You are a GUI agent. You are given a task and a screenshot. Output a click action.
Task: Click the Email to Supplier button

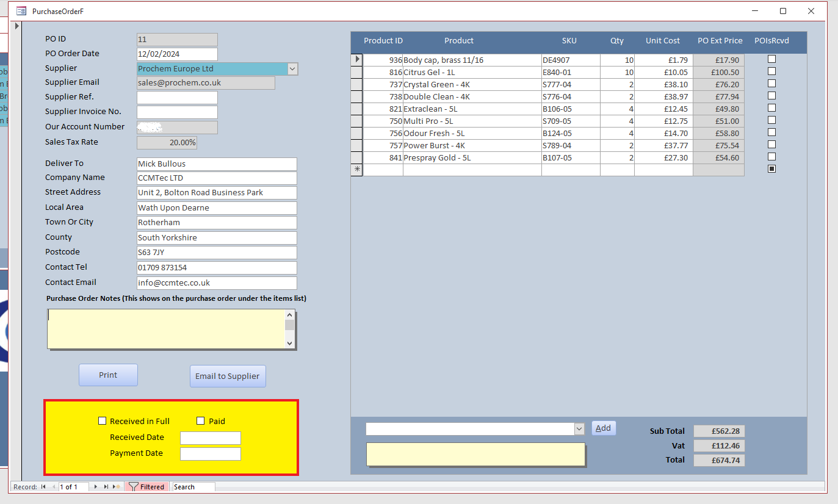[228, 376]
